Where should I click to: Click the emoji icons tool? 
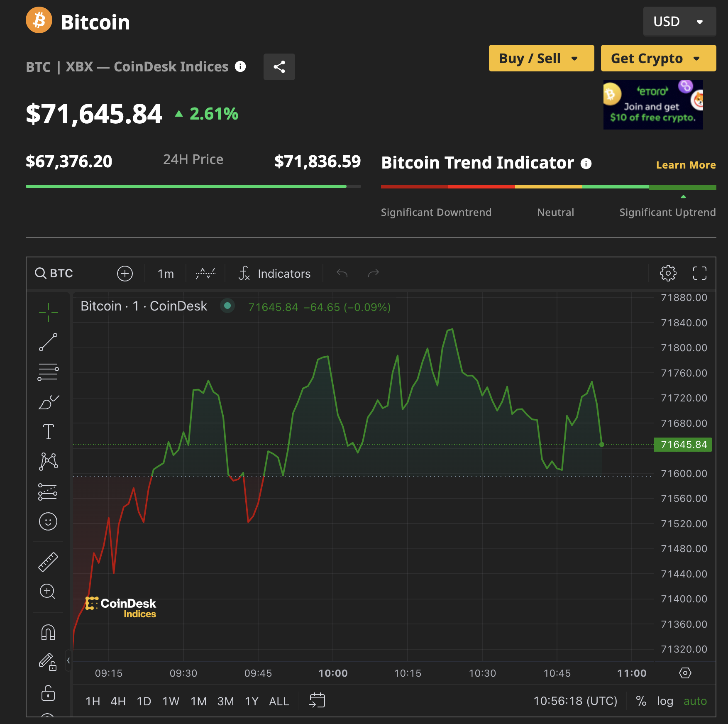(x=48, y=521)
